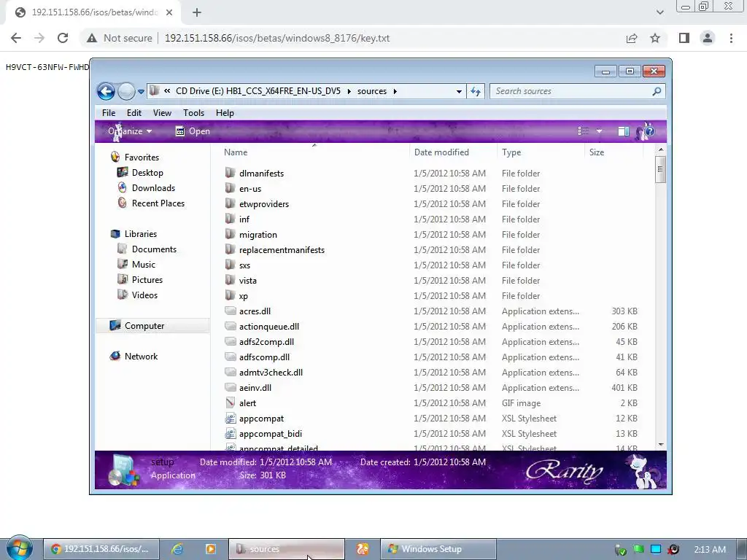Select the dlmanifests folder icon
The width and height of the screenshot is (747, 560).
coord(230,173)
